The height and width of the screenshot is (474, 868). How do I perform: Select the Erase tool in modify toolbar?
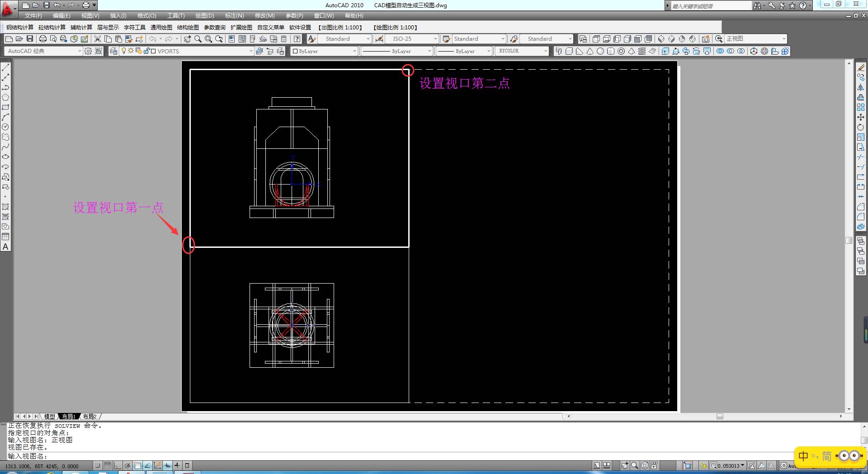(x=861, y=67)
